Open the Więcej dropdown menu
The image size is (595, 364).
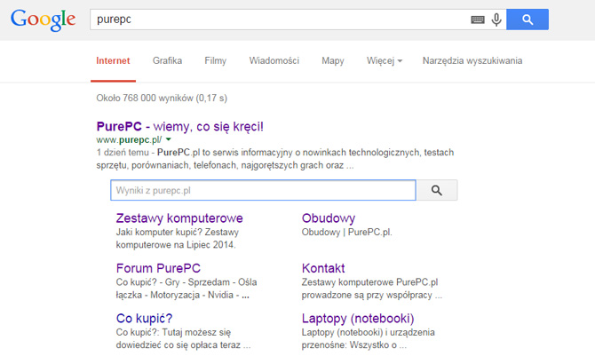[x=384, y=60]
